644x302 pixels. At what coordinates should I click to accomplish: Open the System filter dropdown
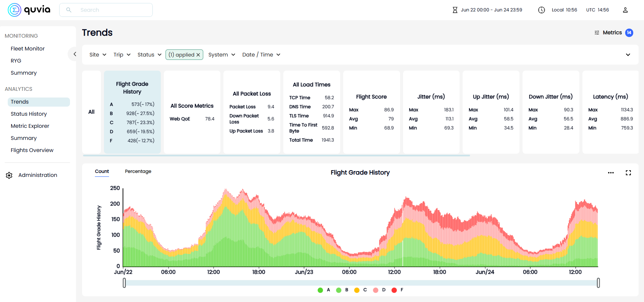[222, 55]
